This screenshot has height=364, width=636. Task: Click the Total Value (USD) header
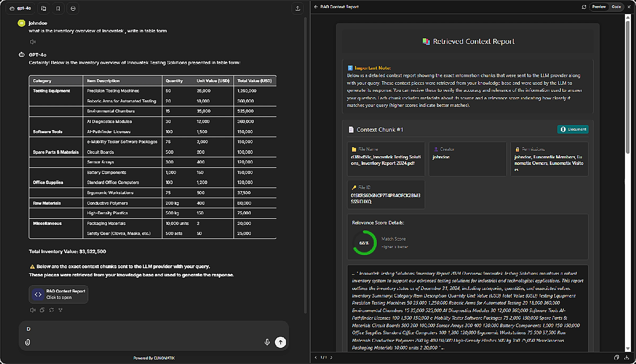[255, 81]
